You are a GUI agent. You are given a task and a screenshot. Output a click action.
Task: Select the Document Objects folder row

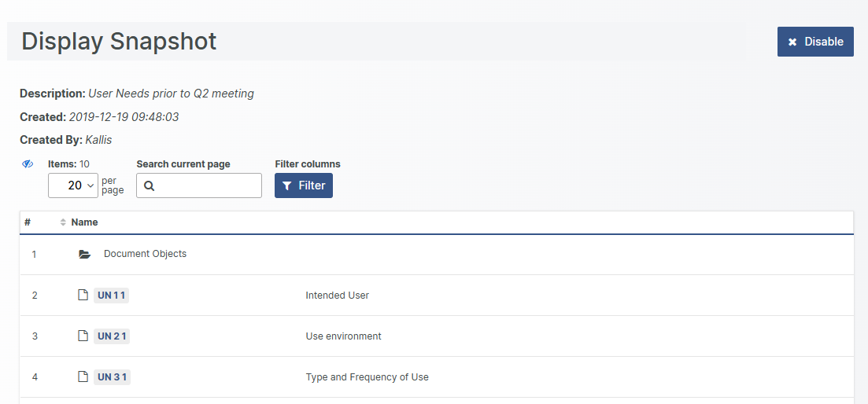click(x=145, y=255)
